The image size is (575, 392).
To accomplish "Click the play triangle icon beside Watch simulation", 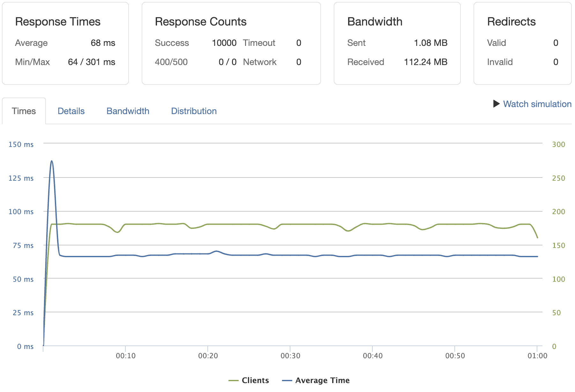I will coord(496,104).
